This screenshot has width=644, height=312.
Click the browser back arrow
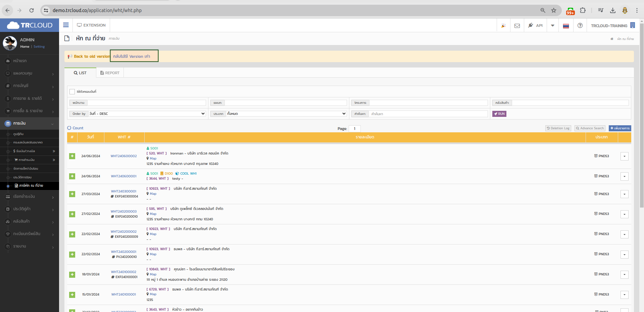7,10
